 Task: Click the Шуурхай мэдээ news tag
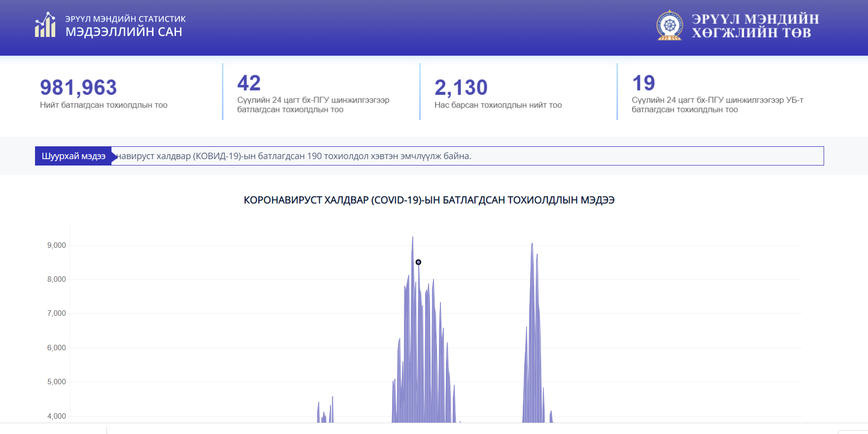[x=73, y=156]
